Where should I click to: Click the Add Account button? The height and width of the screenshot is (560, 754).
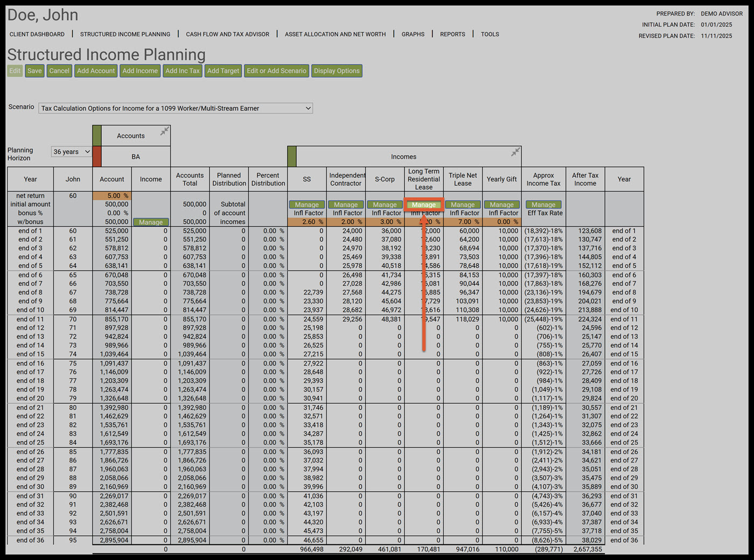pos(96,71)
